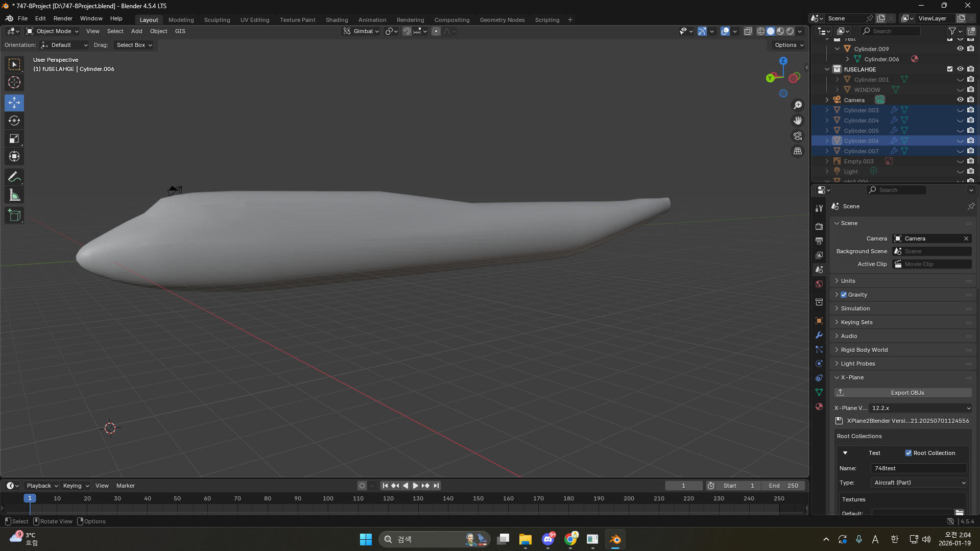Hide Cylinder.009 using its eye icon
The width and height of the screenshot is (980, 551).
[x=960, y=49]
